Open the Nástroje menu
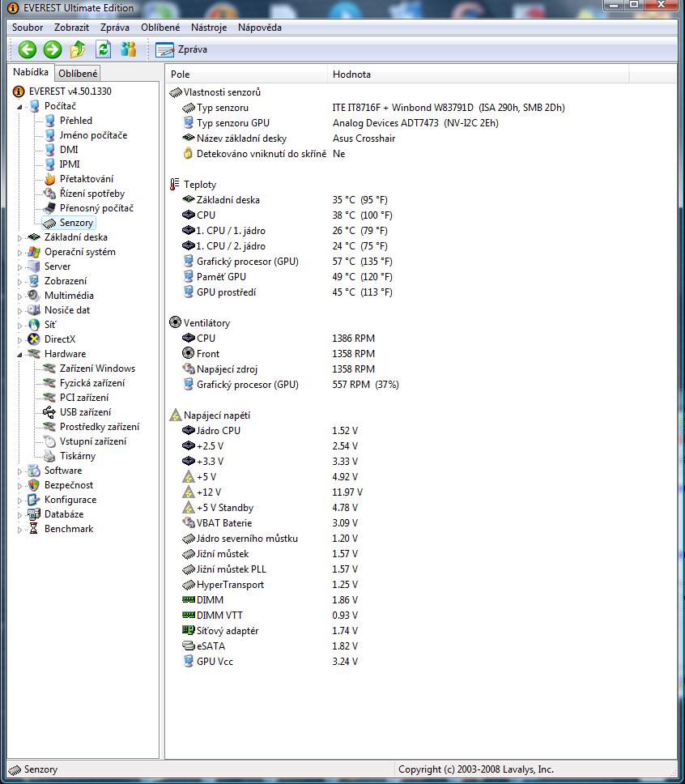 [x=209, y=28]
